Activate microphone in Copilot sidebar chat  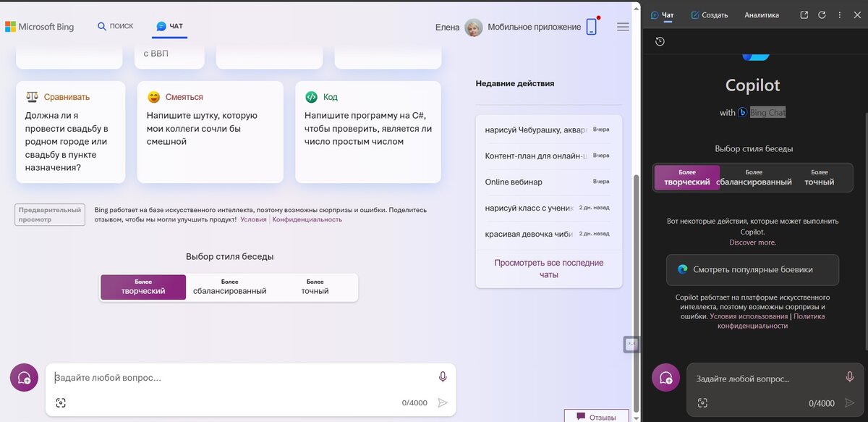850,377
